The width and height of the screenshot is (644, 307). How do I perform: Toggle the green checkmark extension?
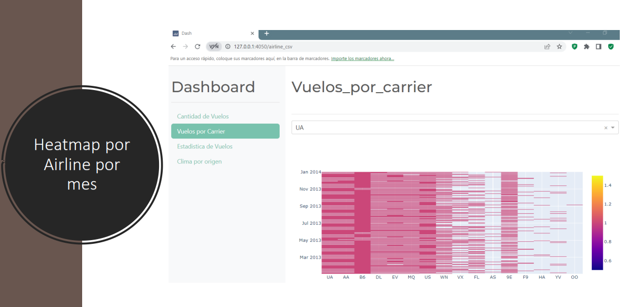click(x=611, y=46)
